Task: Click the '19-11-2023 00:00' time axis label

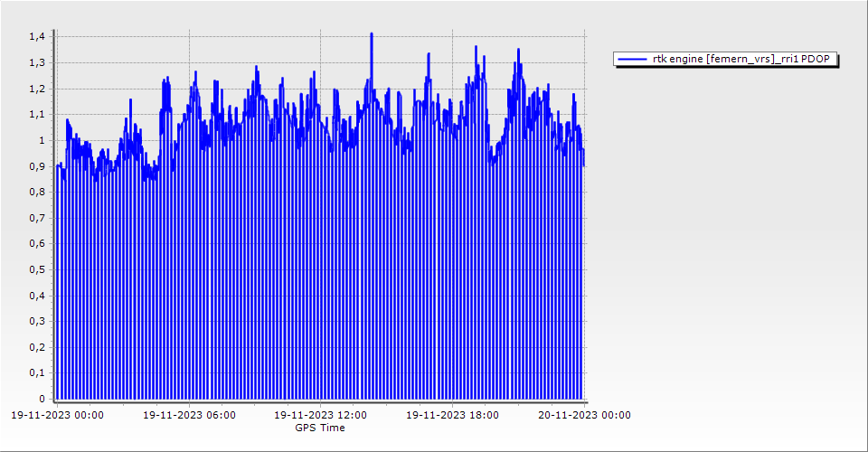Action: [x=57, y=416]
